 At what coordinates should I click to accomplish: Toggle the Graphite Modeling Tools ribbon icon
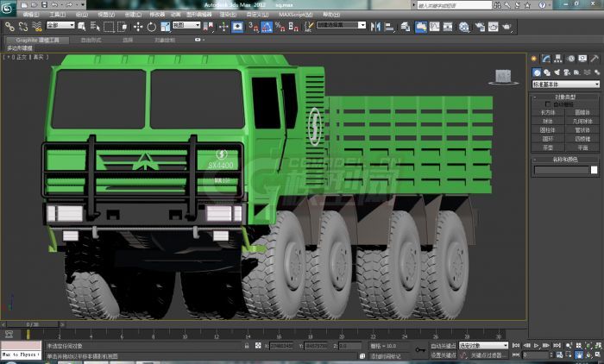pyautogui.click(x=421, y=27)
